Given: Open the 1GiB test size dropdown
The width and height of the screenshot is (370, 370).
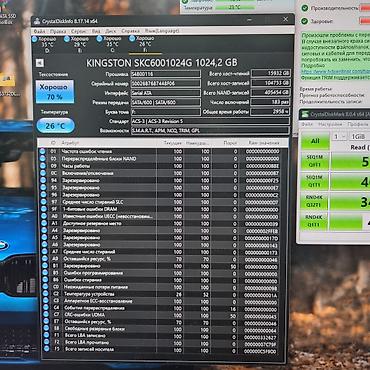Looking at the screenshot, I should coord(359,137).
